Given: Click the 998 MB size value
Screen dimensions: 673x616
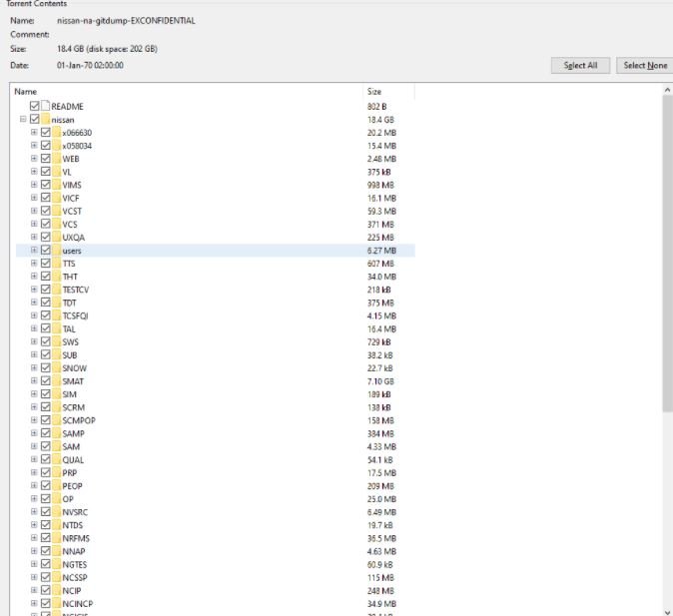Looking at the screenshot, I should (380, 185).
